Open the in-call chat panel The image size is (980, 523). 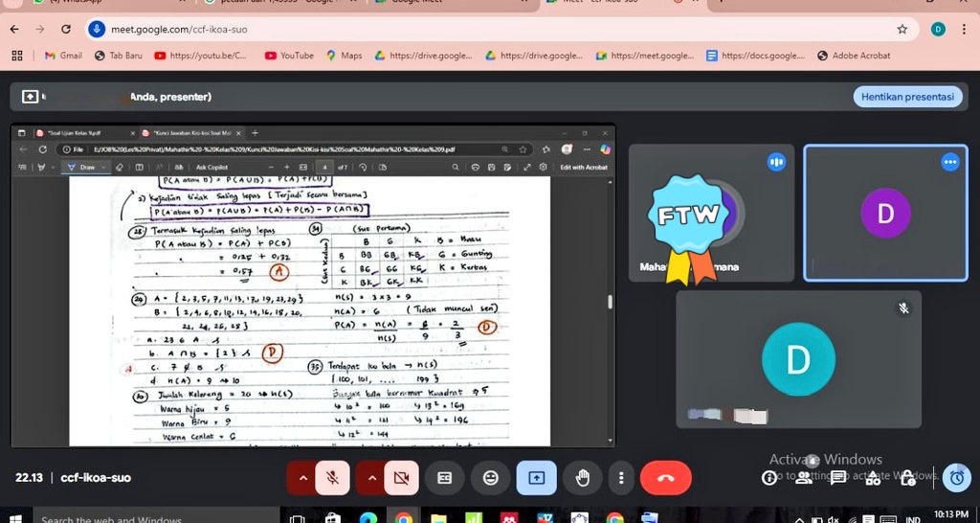pyautogui.click(x=837, y=478)
